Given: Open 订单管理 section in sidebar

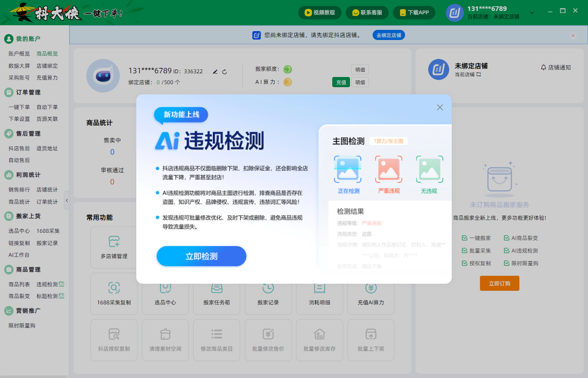Looking at the screenshot, I should pyautogui.click(x=23, y=92).
